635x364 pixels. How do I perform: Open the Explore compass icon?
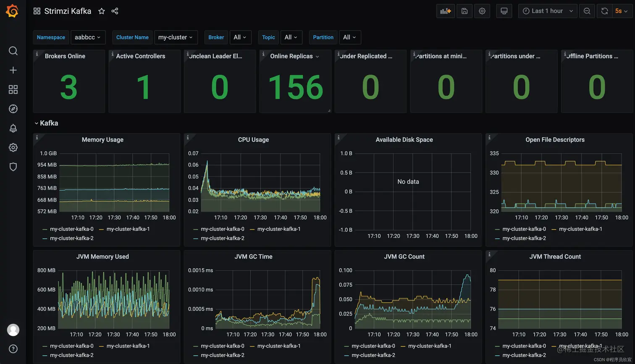click(13, 109)
